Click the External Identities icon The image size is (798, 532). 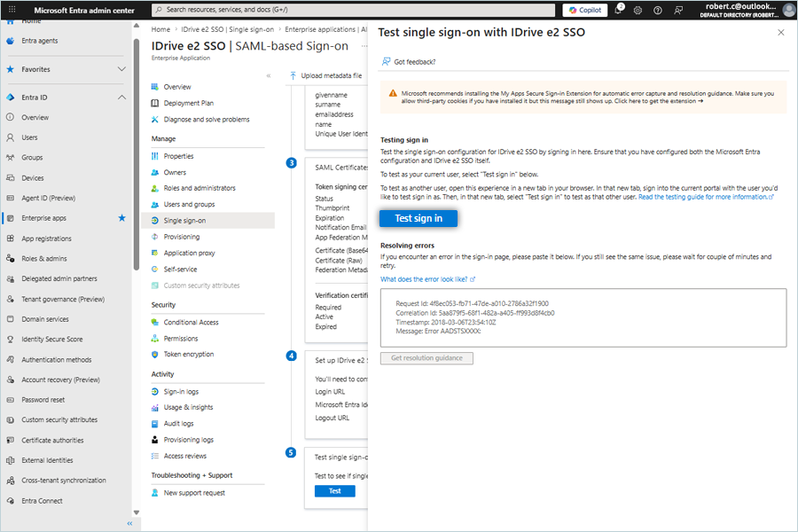[10, 460]
